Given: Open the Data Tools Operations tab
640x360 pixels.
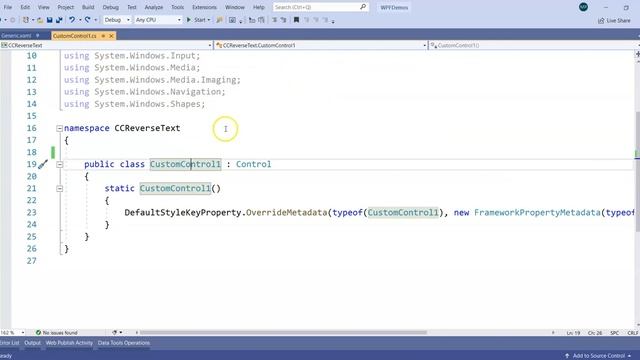Looking at the screenshot, I should (124, 343).
